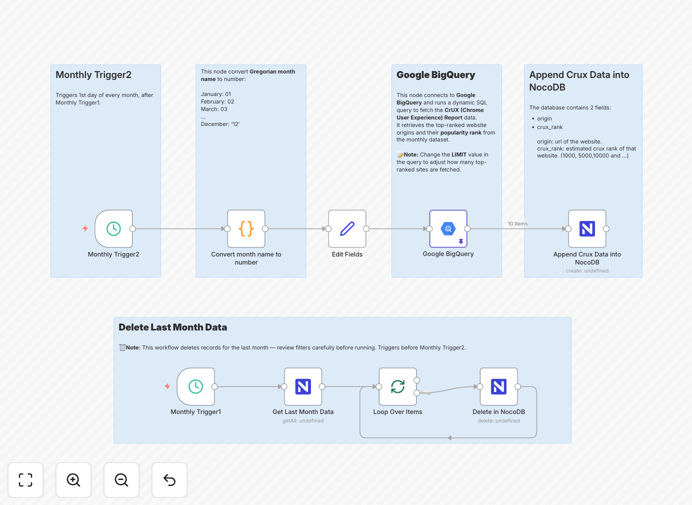The height and width of the screenshot is (505, 692).
Task: Click the Loop Over Items input connector
Action: [x=379, y=387]
